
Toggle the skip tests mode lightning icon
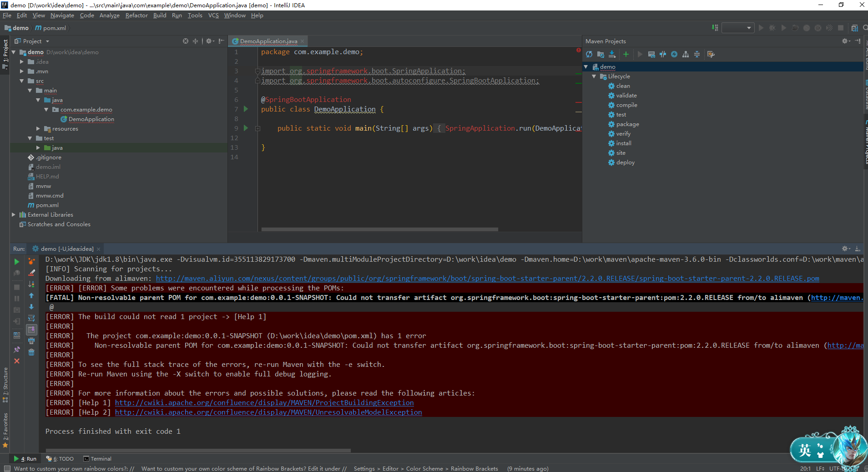[x=674, y=54]
